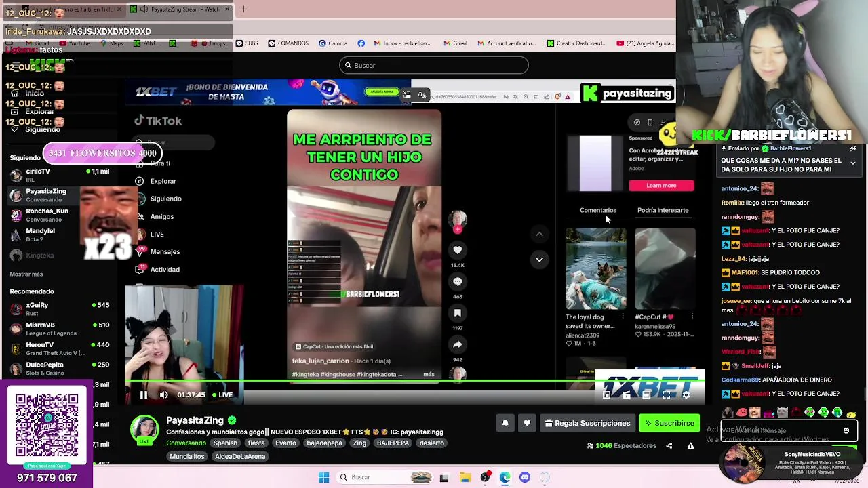The width and height of the screenshot is (868, 488).
Task: Click the green Suscribirse button
Action: click(669, 423)
